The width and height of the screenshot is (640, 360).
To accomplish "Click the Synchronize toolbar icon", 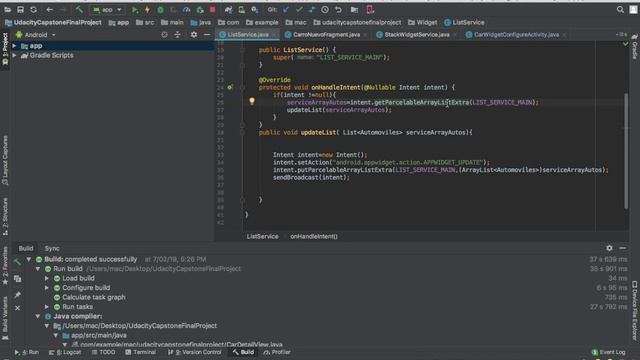I will [x=33, y=10].
